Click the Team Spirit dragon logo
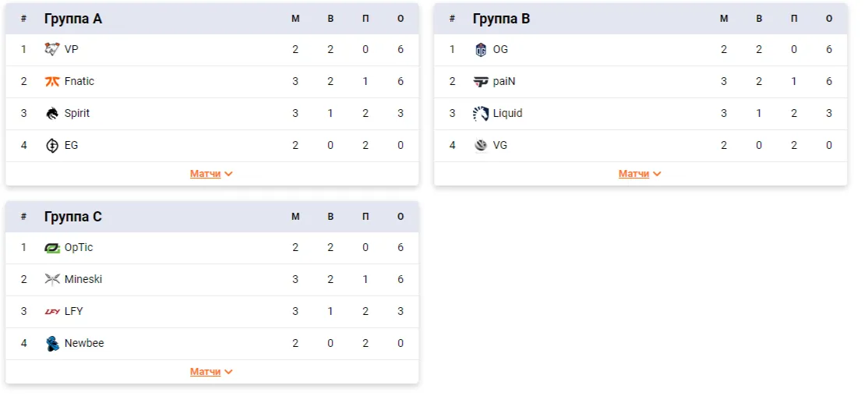 point(51,114)
